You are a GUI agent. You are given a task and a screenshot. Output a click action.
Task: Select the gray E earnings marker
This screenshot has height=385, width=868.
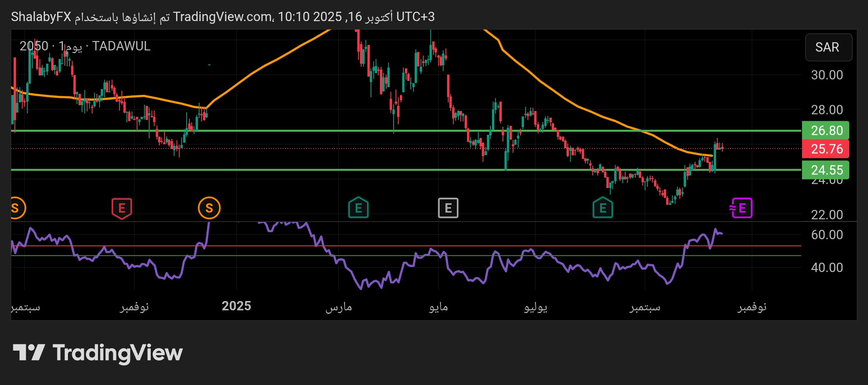448,208
